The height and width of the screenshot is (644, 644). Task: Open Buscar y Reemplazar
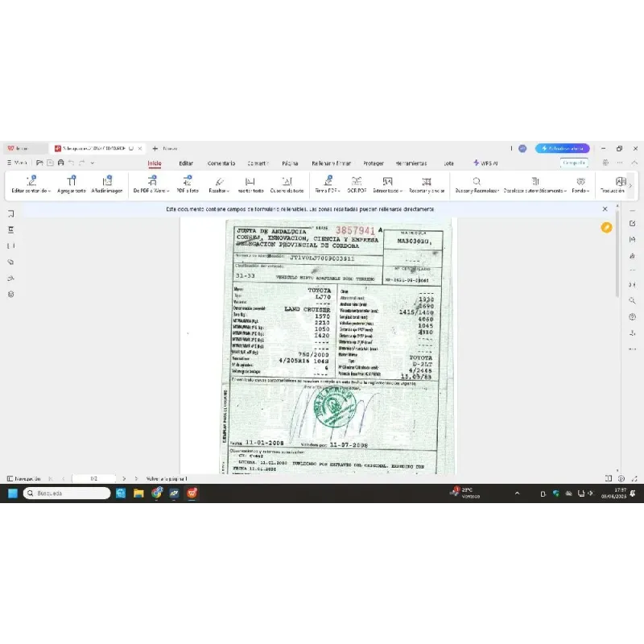pos(477,185)
